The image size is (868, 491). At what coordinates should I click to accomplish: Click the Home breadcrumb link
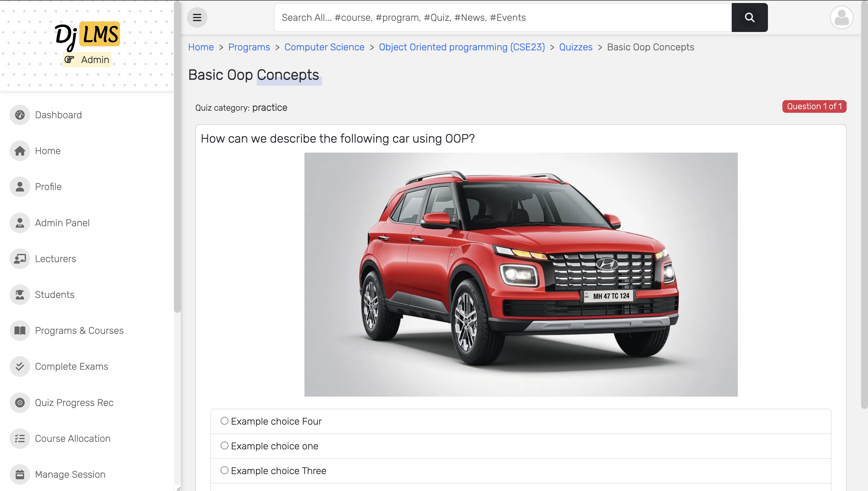[201, 47]
